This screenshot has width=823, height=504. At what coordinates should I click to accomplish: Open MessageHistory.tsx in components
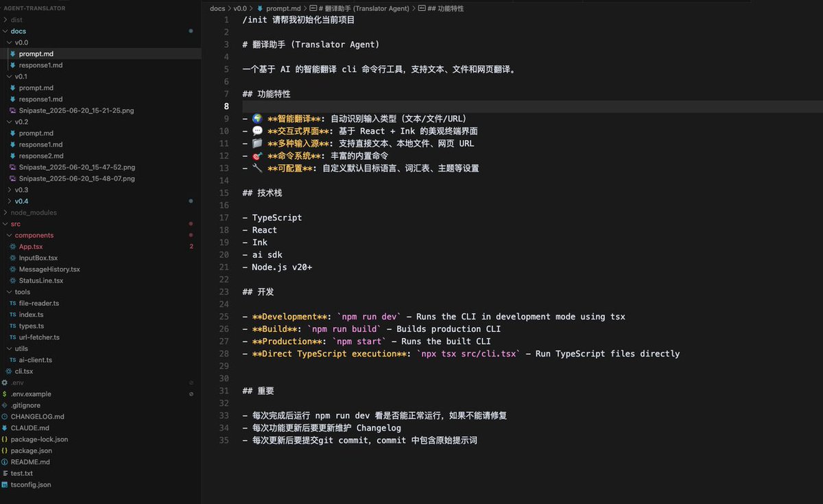point(49,269)
